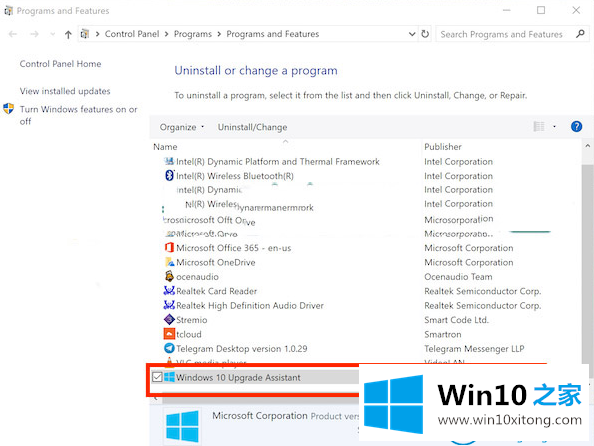Open the blue Help button
The height and width of the screenshot is (446, 594).
click(x=576, y=126)
